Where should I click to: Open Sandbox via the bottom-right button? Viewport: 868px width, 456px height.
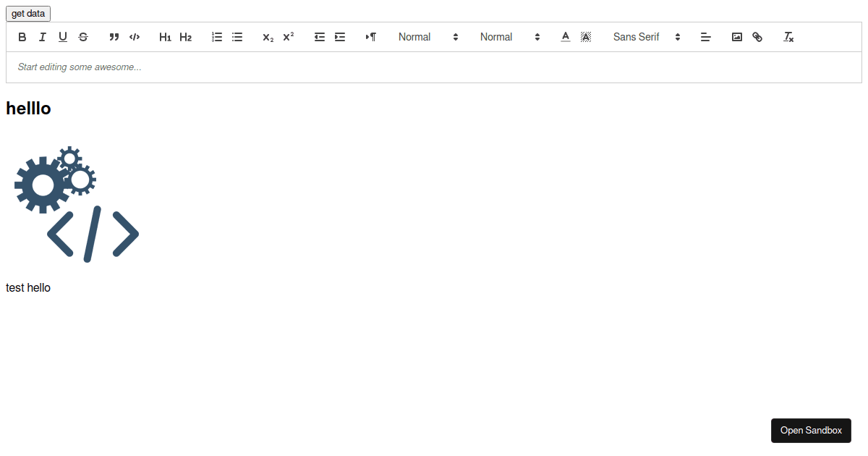[811, 430]
